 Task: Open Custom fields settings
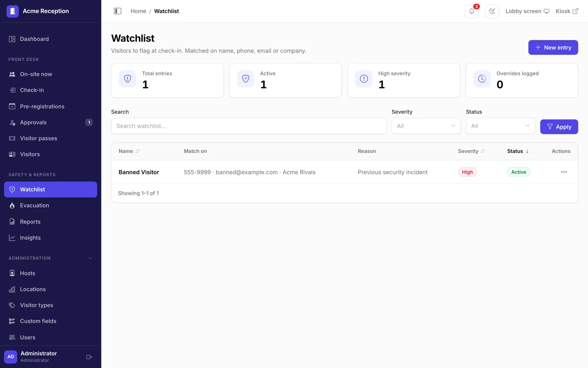point(50,321)
